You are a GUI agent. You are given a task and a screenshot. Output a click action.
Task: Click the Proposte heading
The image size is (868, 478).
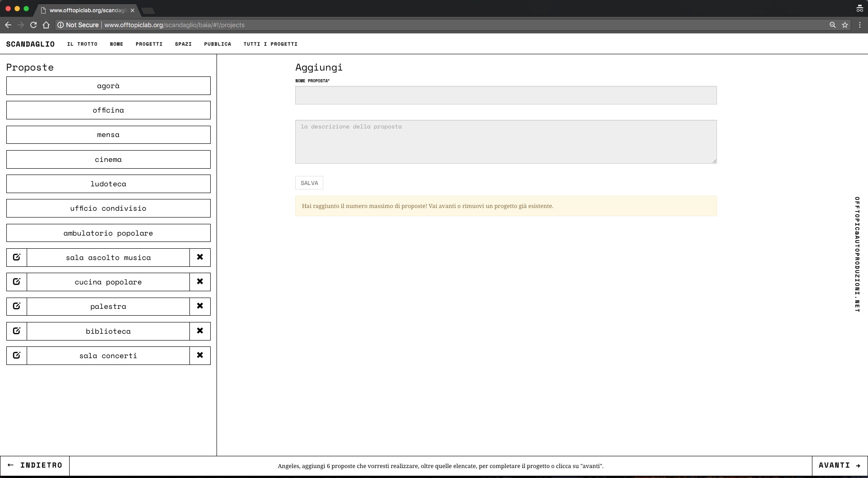coord(30,67)
